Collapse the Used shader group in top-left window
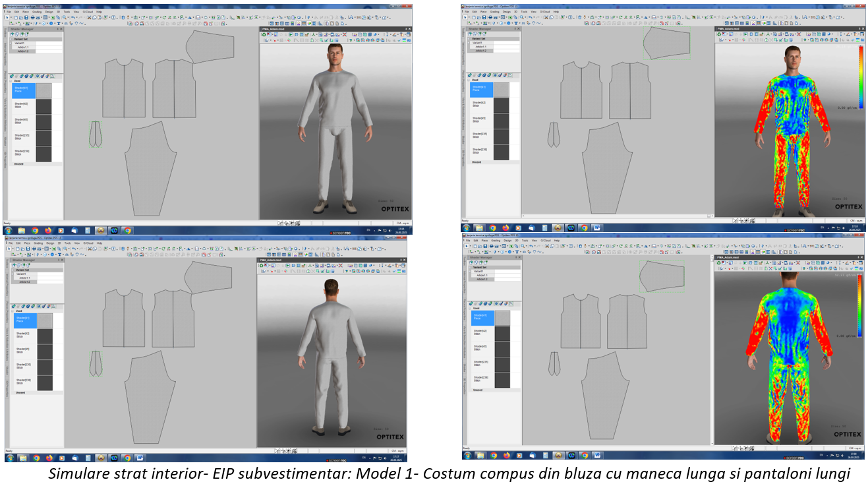 tap(11, 80)
